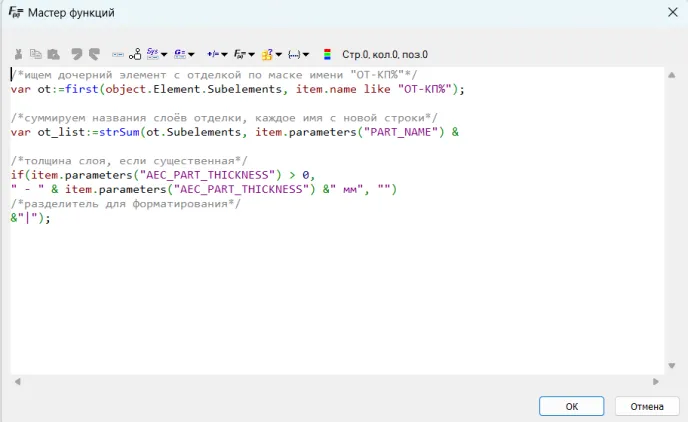Click the horizontal scrollbar left arrow

16,381
